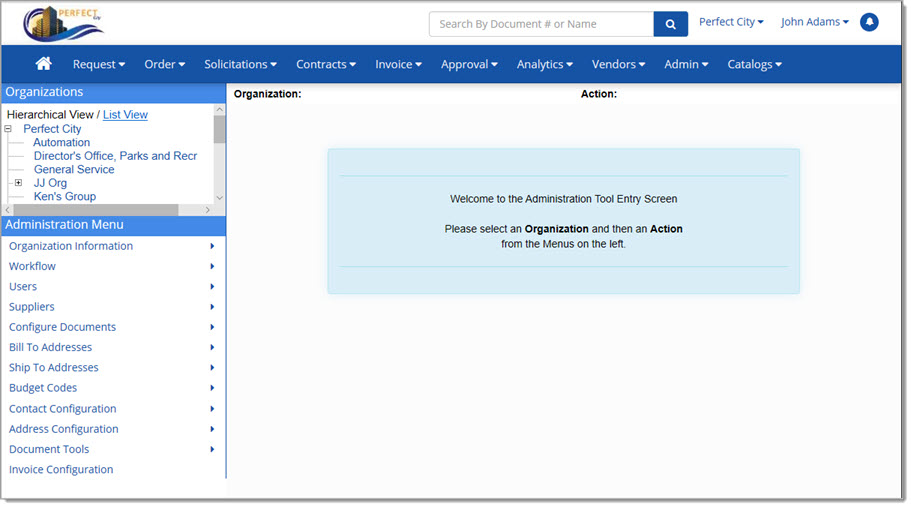Open Document Tools menu item
911x507 pixels.
pyautogui.click(x=49, y=450)
